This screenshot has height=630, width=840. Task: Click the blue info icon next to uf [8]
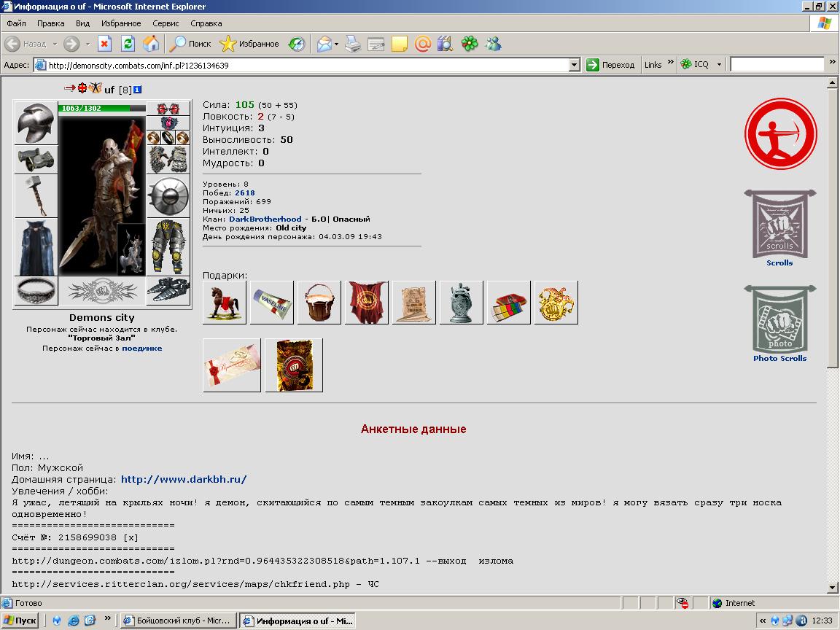[138, 90]
